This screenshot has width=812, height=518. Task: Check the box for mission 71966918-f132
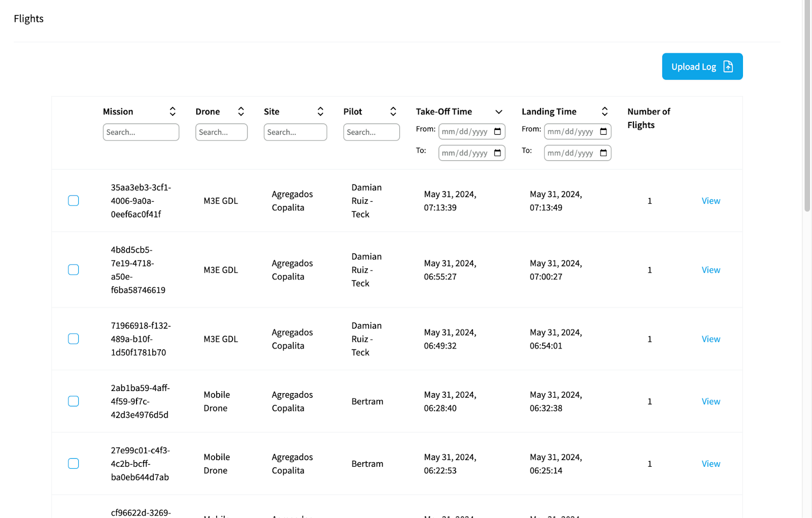[x=74, y=339]
